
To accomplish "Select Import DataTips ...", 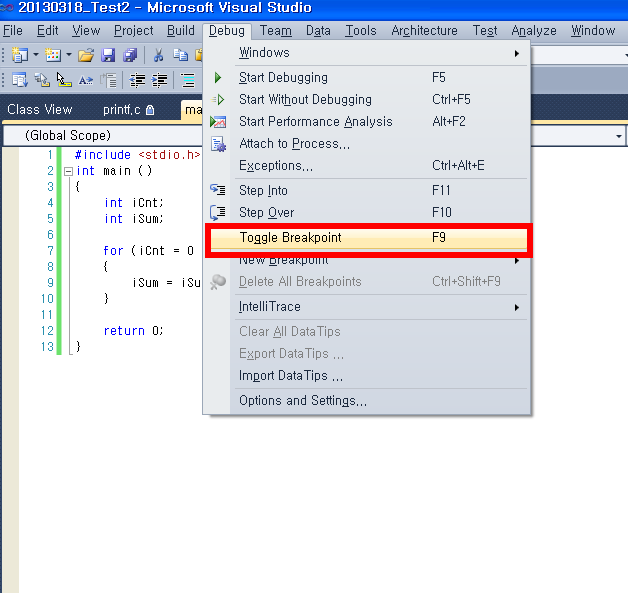I will [x=368, y=376].
